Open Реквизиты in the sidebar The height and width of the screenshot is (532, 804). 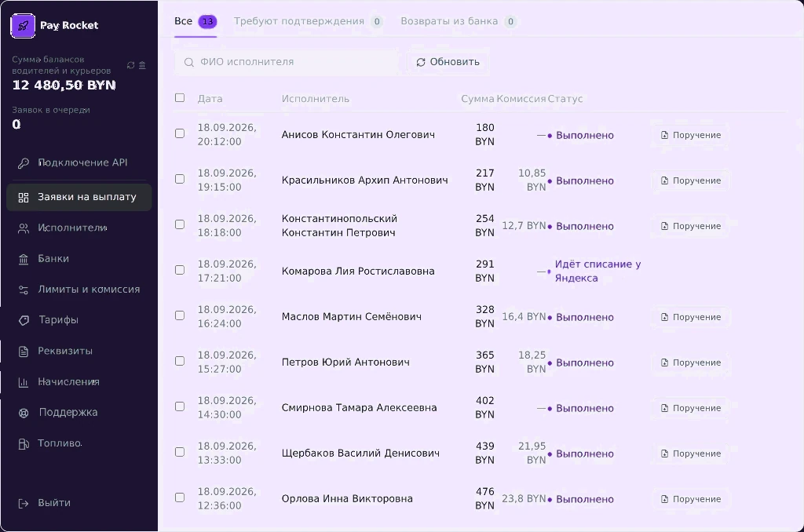(x=79, y=351)
